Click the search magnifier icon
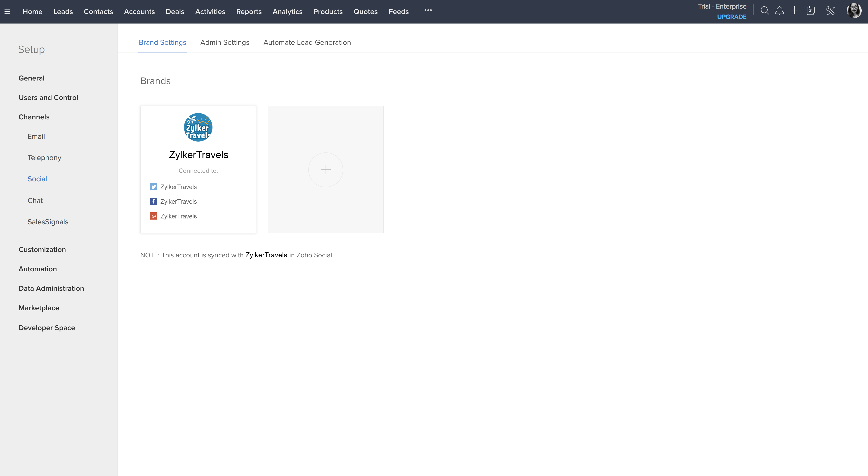The image size is (868, 476). click(764, 11)
